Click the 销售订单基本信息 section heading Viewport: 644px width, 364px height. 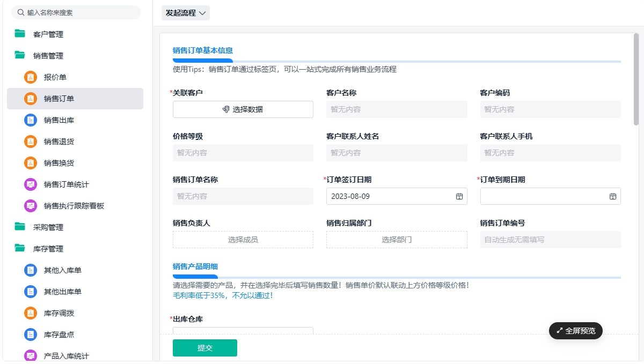203,50
